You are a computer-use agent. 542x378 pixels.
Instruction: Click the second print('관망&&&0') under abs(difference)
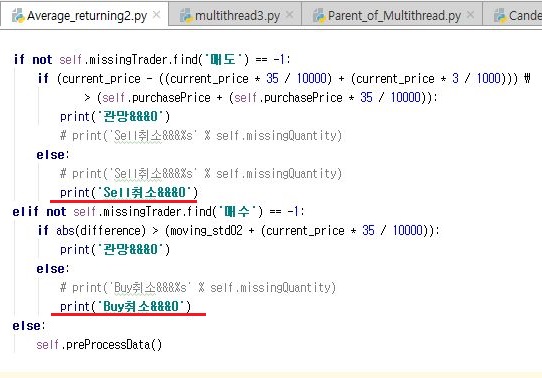pos(115,249)
